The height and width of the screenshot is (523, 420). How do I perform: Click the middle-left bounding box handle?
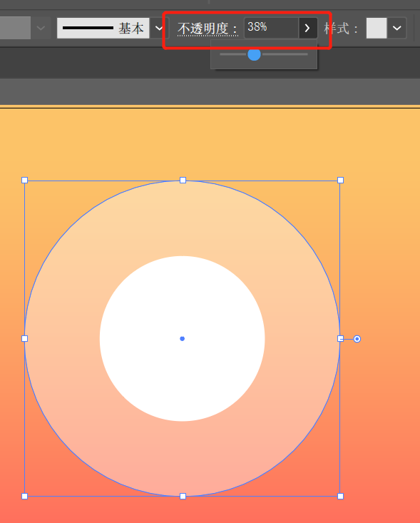tap(25, 338)
